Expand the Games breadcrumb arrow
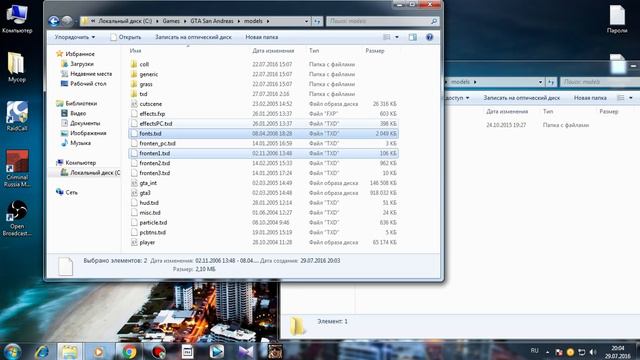Viewport: 640px width, 360px height. coord(185,21)
